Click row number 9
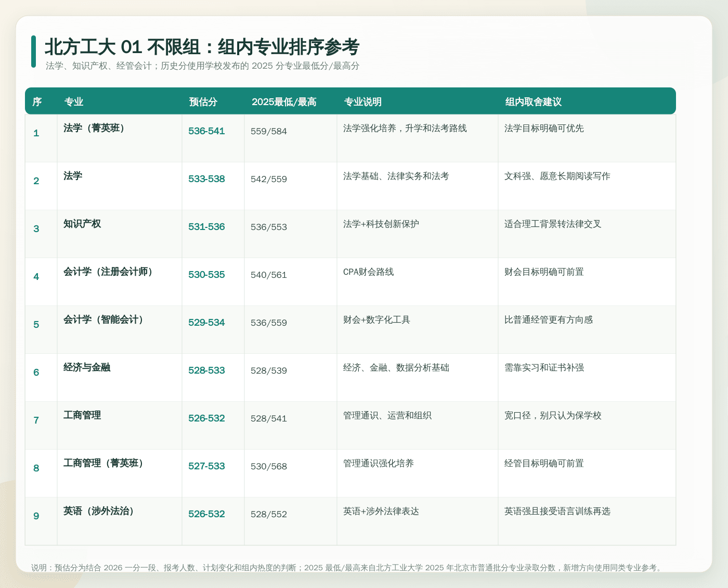The height and width of the screenshot is (588, 728). click(x=36, y=516)
